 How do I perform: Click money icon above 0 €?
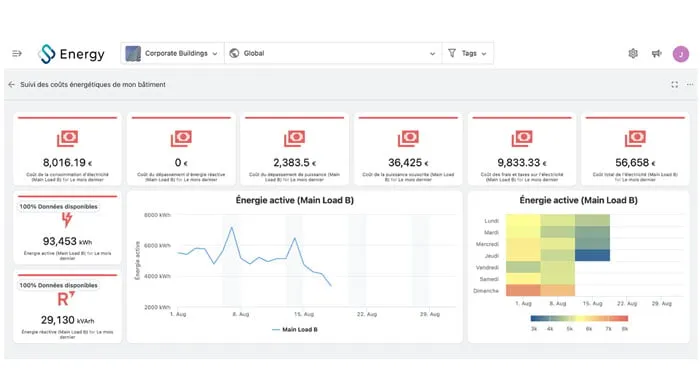[x=181, y=138]
